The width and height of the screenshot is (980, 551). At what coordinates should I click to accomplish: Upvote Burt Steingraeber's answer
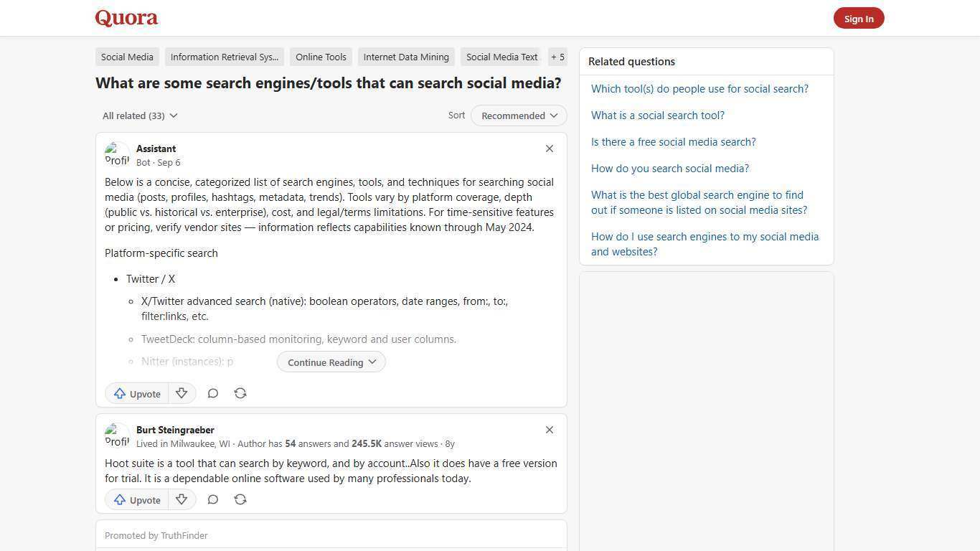(x=136, y=499)
